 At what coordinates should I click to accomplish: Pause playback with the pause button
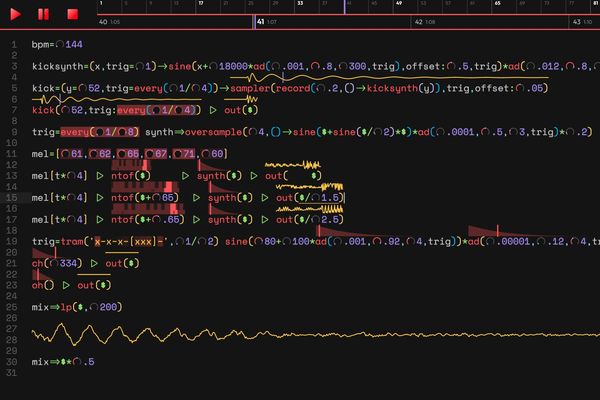[43, 14]
